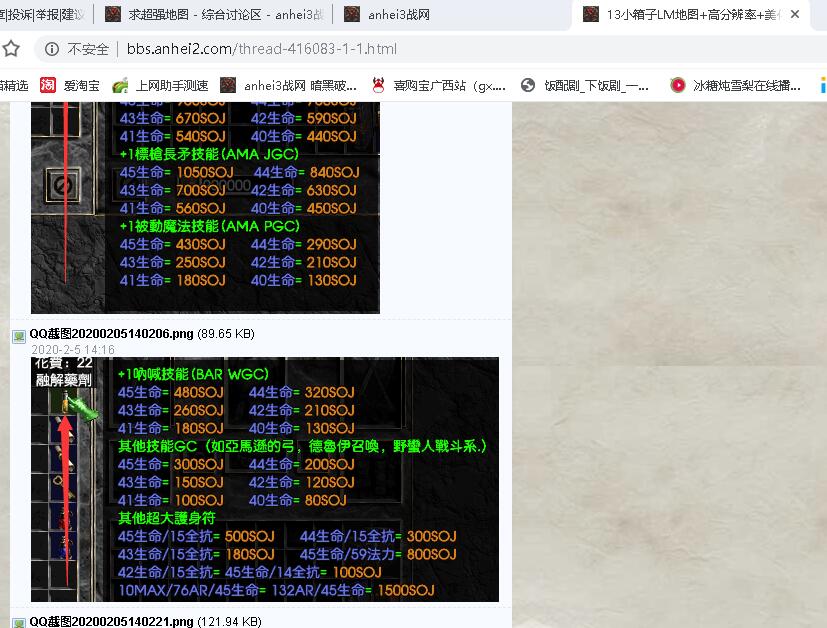Open 饭配剧_下饭剧 bookmark
Viewport: 827px width, 628px height.
(585, 86)
